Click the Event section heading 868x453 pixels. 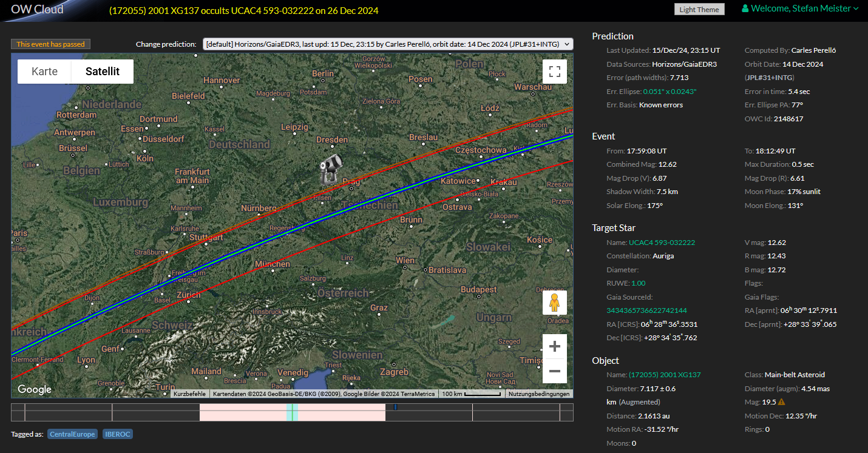click(x=603, y=136)
